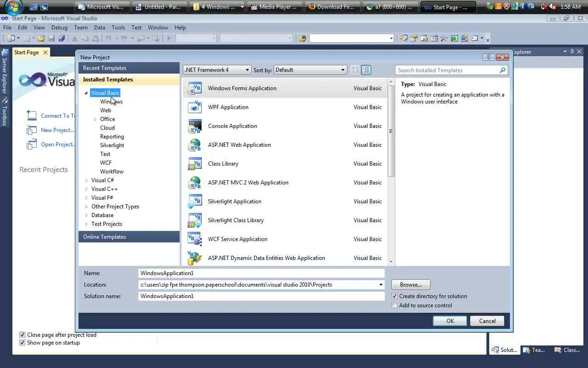Select the Silverlight category under Visual Basic
The height and width of the screenshot is (368, 588).
(112, 145)
